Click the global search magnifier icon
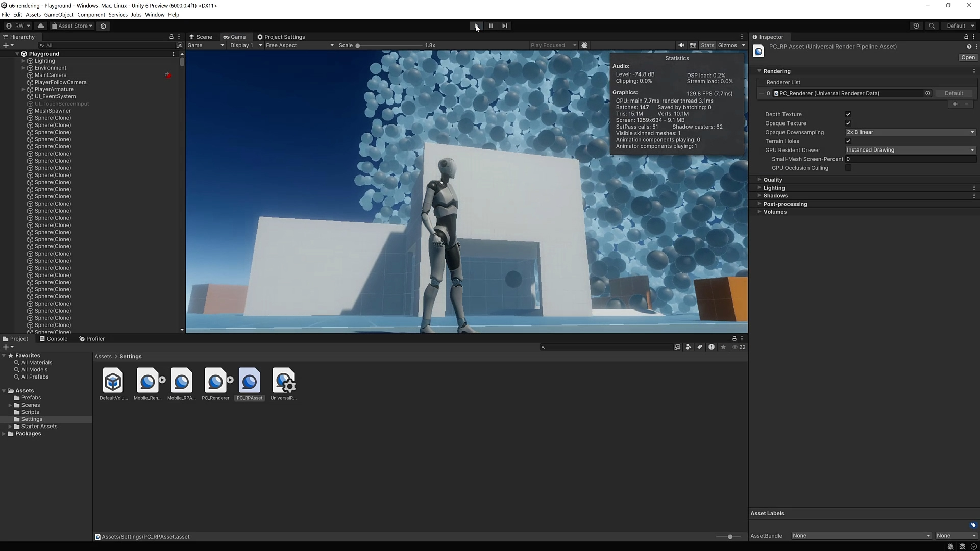The width and height of the screenshot is (980, 551). click(x=932, y=26)
